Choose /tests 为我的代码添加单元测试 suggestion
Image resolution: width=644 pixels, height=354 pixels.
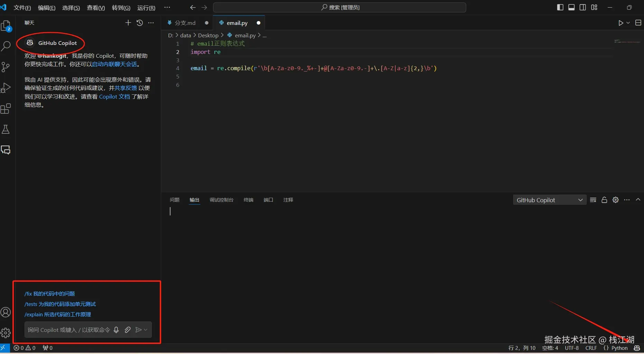[60, 304]
